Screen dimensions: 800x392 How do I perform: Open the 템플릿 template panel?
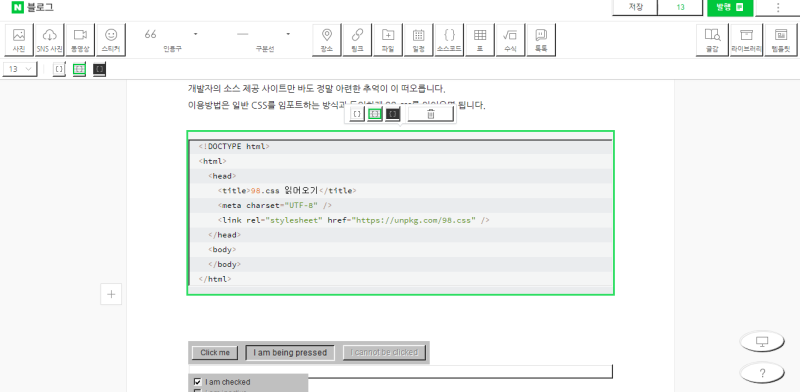[x=781, y=39]
